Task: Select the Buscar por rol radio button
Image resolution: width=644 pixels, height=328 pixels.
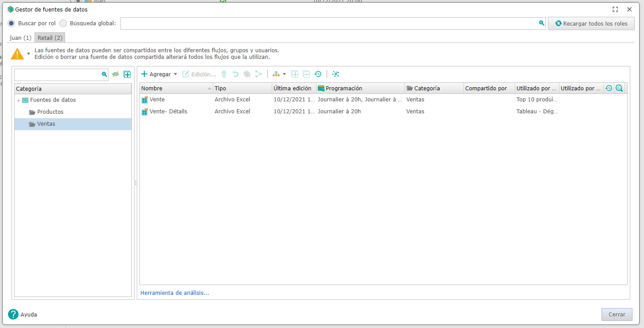Action: [x=12, y=23]
